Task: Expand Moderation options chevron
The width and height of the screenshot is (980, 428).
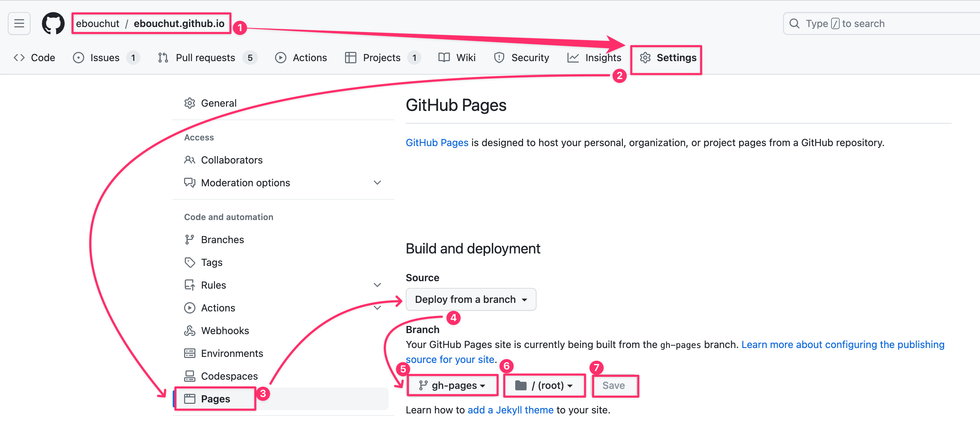Action: [x=377, y=183]
